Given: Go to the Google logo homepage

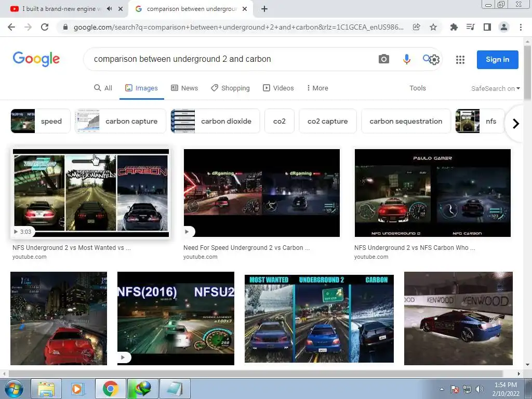Looking at the screenshot, I should click(36, 59).
